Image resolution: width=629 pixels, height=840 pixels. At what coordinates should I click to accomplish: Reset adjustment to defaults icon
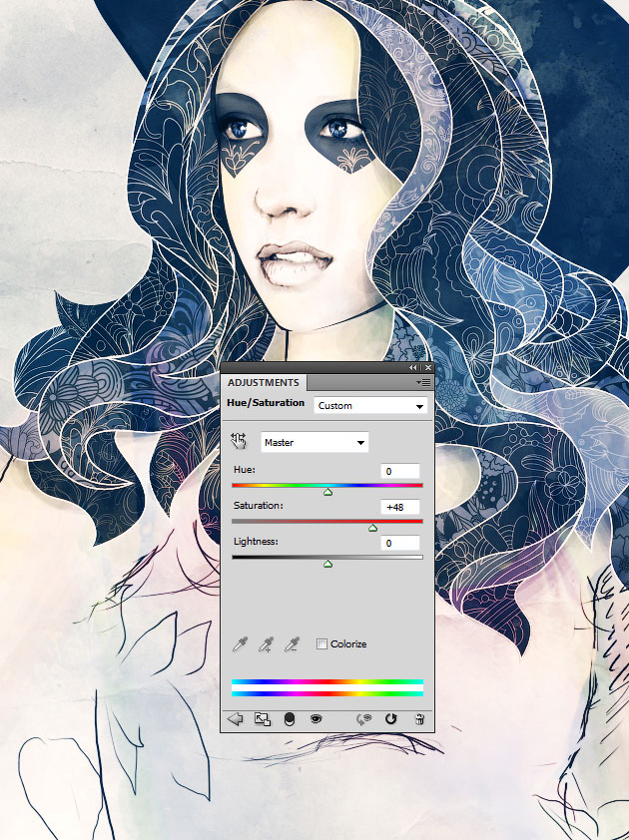tap(391, 719)
